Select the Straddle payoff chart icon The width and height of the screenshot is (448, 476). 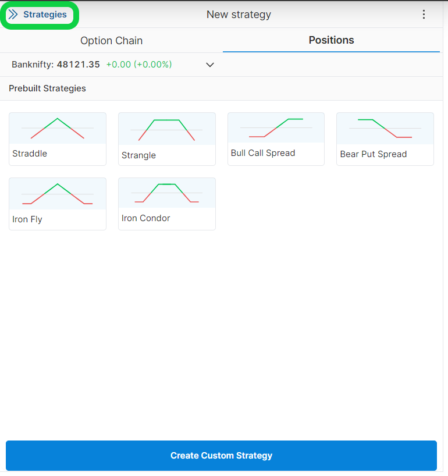pos(58,128)
